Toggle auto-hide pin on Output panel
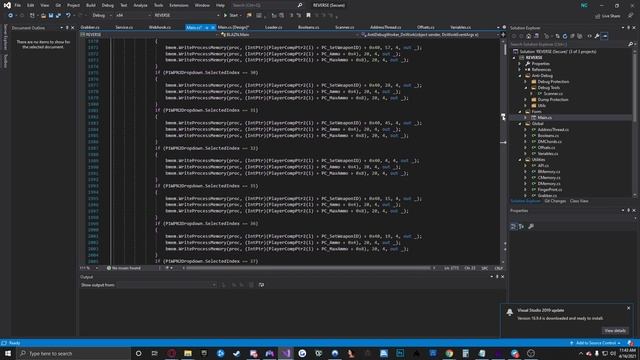 click(x=497, y=277)
